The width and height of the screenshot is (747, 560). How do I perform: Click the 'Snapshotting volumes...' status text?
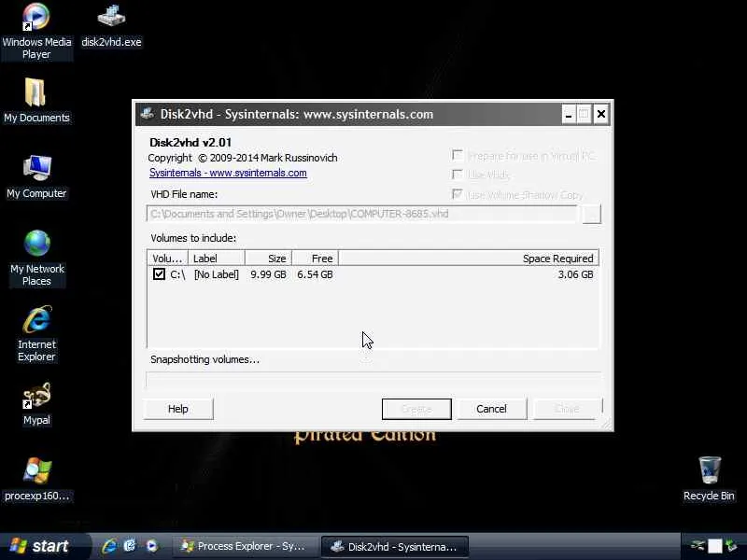pos(204,359)
